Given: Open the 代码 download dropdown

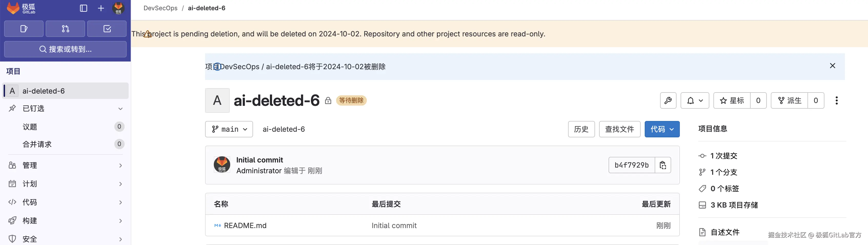Looking at the screenshot, I should (x=661, y=129).
